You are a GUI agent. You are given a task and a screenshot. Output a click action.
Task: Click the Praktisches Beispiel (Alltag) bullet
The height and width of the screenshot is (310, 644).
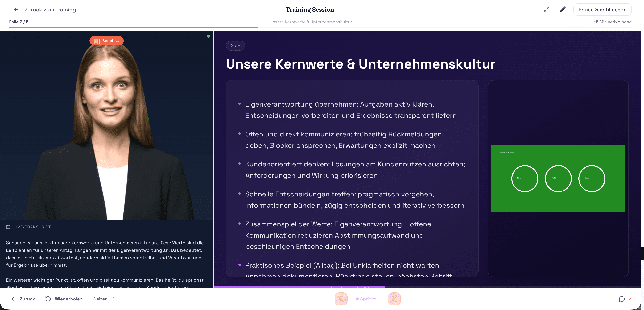coord(349,269)
